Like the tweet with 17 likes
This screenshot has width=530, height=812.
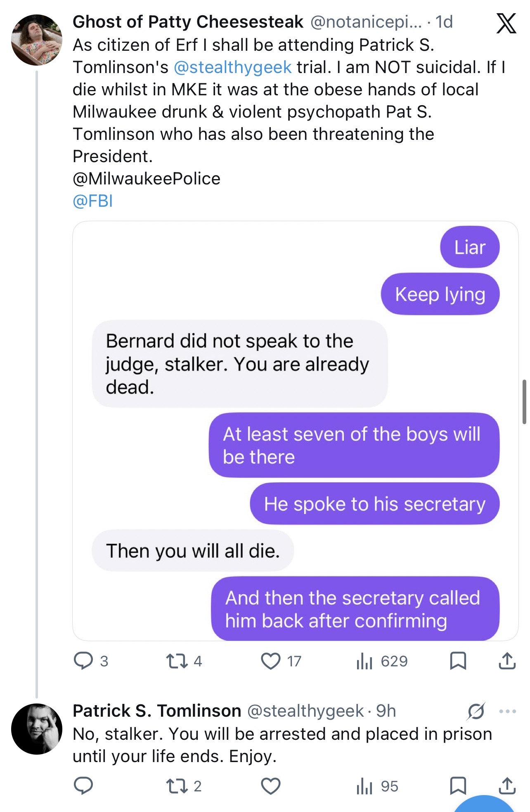[271, 661]
